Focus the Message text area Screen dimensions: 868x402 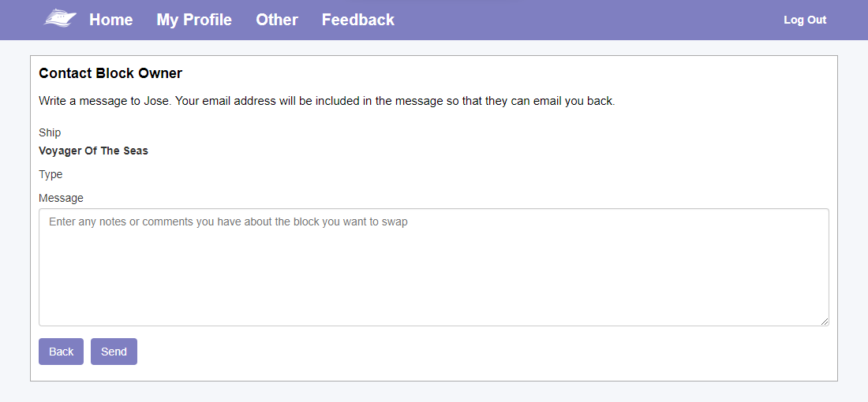pyautogui.click(x=434, y=267)
